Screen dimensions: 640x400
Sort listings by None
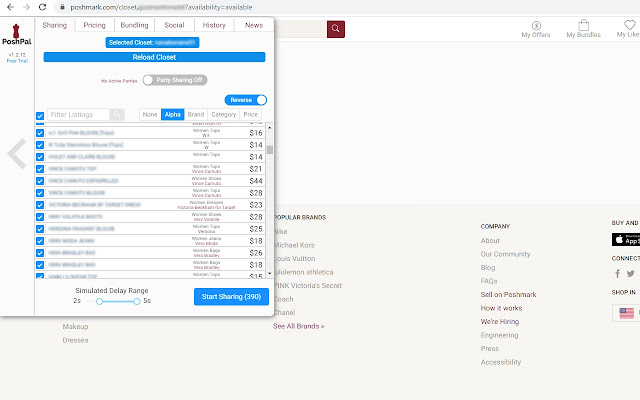[150, 114]
